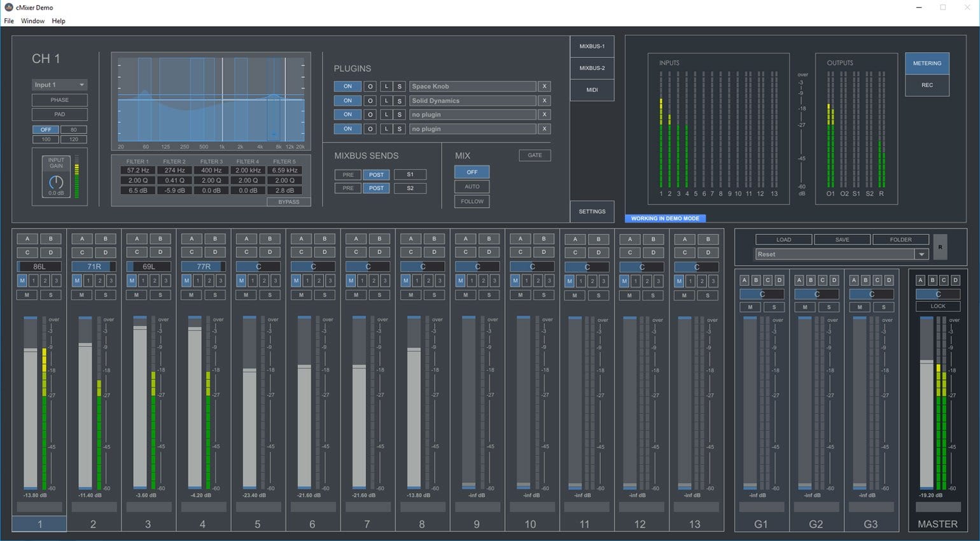Select the high-pass OFF option

[46, 130]
